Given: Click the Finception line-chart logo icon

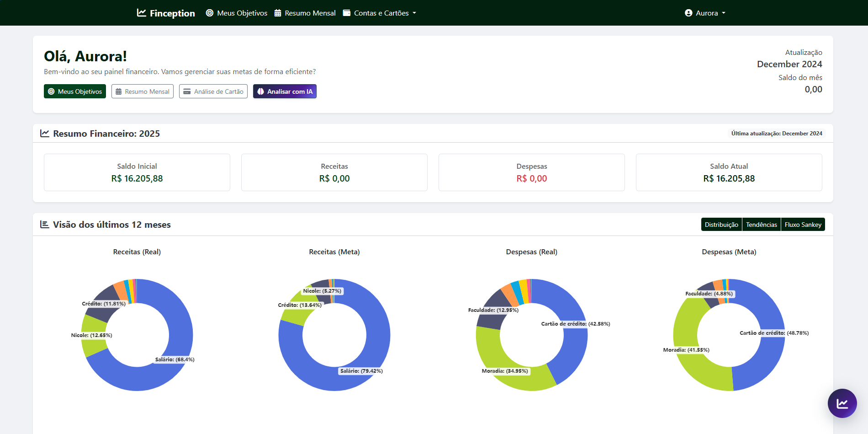Looking at the screenshot, I should (141, 12).
